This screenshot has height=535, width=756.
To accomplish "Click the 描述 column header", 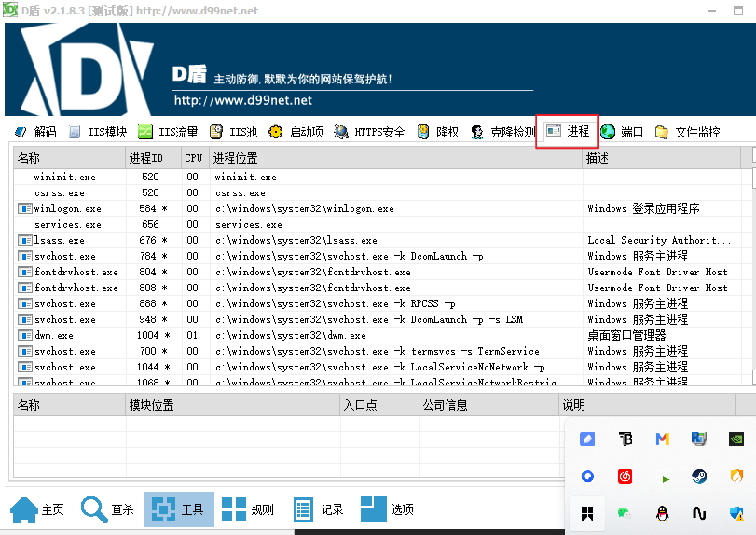I will pos(661,158).
